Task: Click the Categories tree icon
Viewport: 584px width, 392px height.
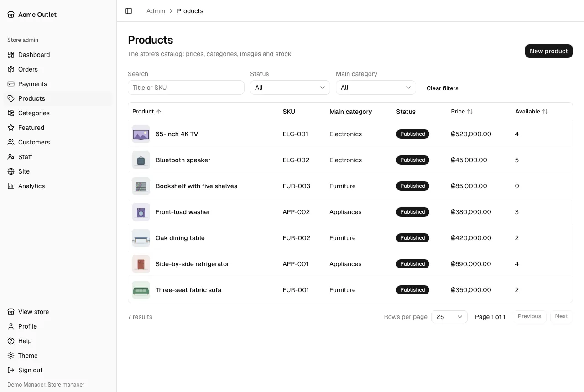Action: click(x=11, y=113)
